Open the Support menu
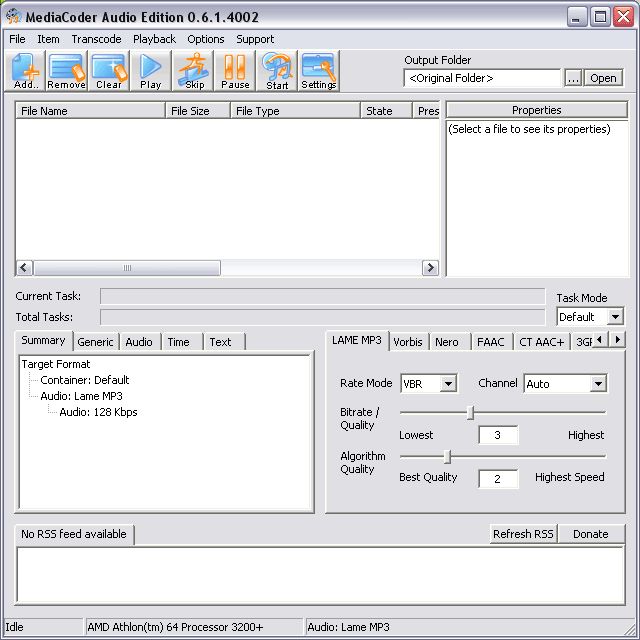This screenshot has width=640, height=640. pyautogui.click(x=255, y=39)
